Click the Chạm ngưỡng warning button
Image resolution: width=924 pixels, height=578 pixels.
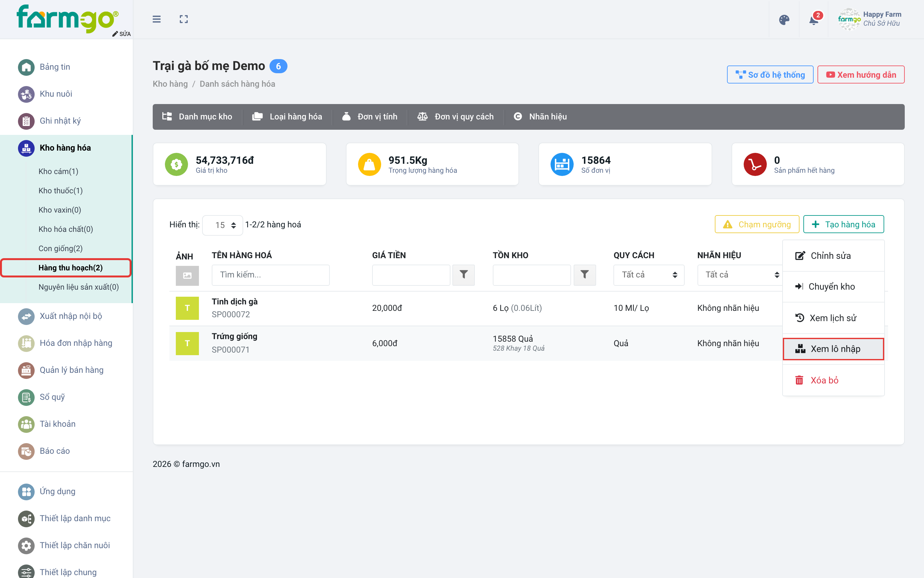coord(757,224)
